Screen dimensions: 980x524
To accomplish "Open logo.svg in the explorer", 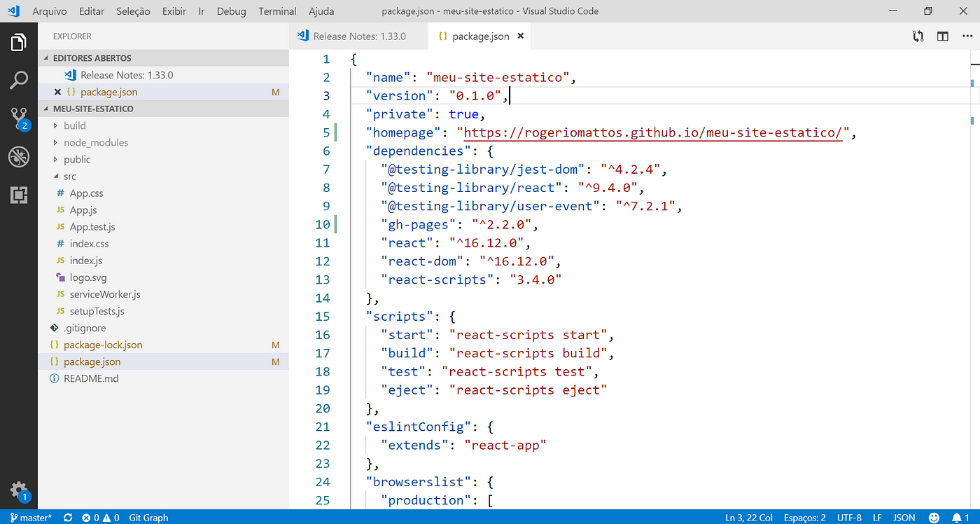I will tap(163, 277).
